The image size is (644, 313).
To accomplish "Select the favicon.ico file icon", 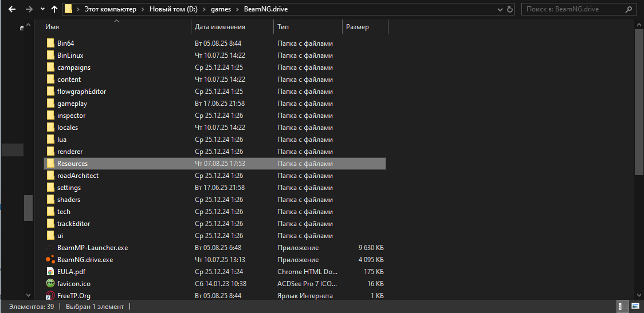I will tap(50, 283).
